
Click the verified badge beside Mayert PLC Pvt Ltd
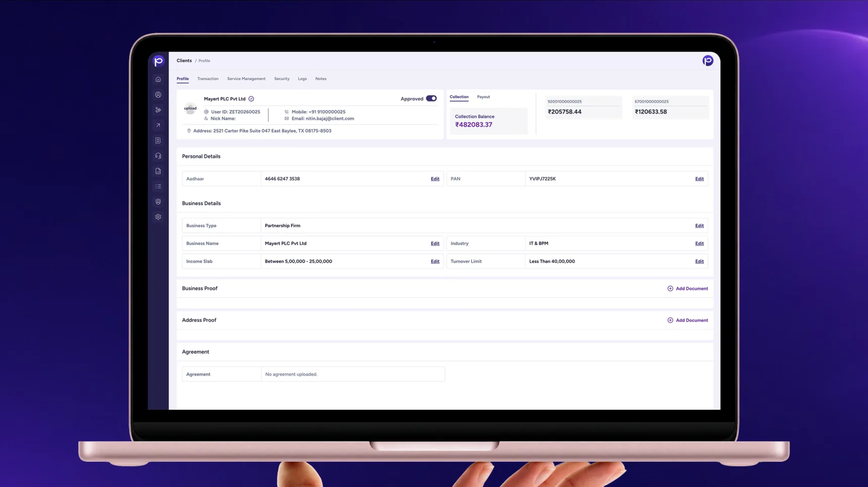pos(251,99)
